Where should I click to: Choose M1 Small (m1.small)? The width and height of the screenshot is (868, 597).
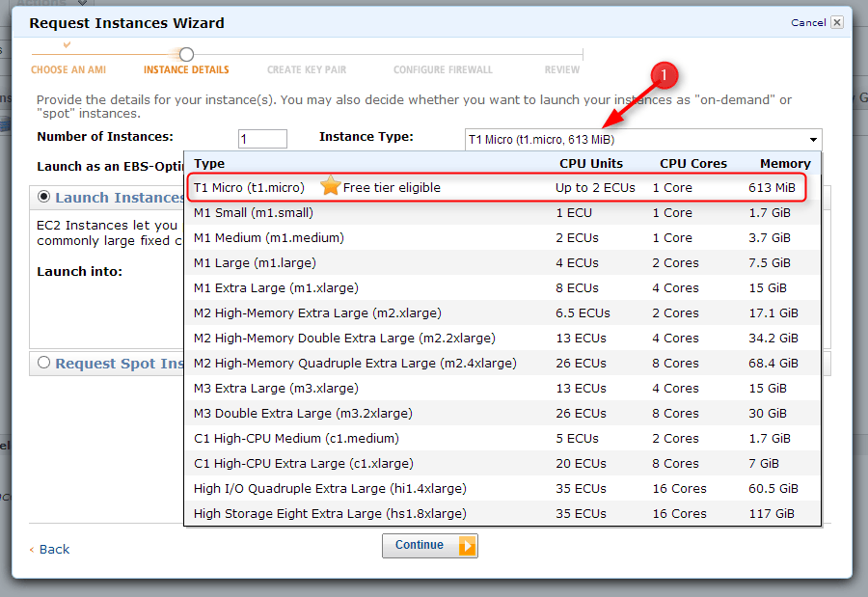(x=502, y=212)
